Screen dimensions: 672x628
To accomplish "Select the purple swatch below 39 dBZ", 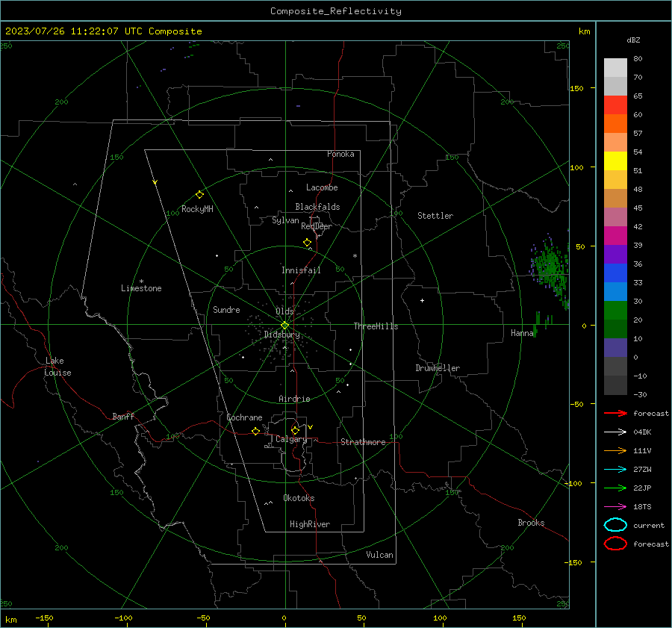I will tap(615, 254).
